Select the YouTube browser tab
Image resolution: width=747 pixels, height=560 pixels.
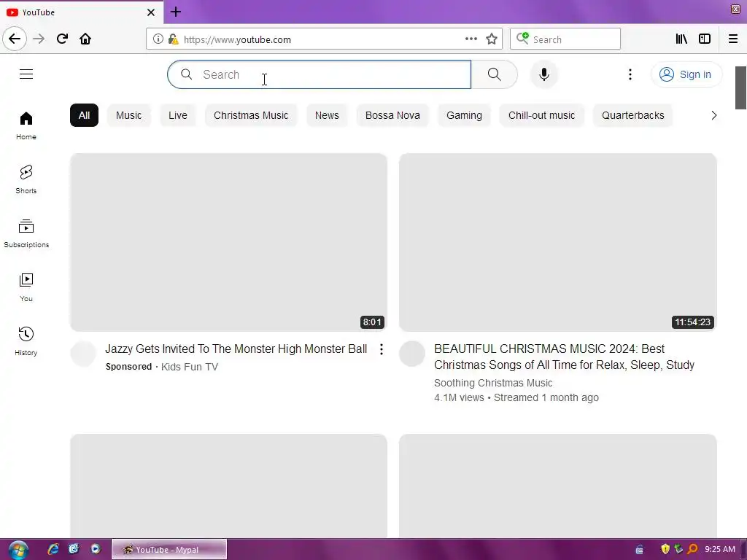(x=82, y=12)
